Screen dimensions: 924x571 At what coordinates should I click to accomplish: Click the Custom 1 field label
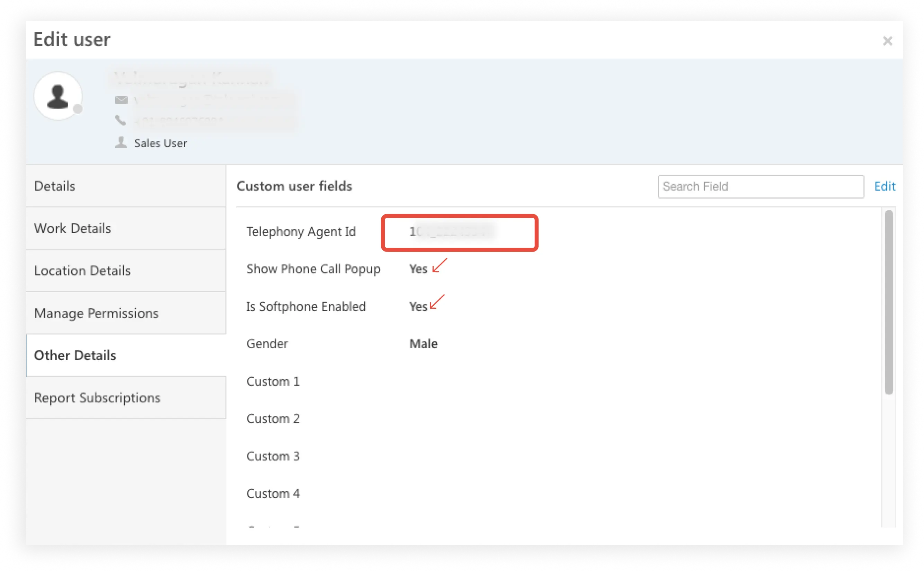point(273,381)
